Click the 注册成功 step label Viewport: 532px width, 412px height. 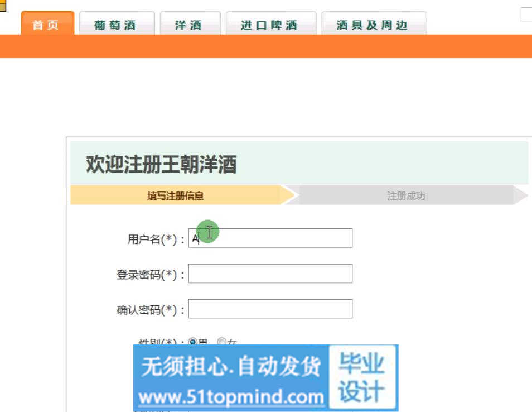coord(406,195)
